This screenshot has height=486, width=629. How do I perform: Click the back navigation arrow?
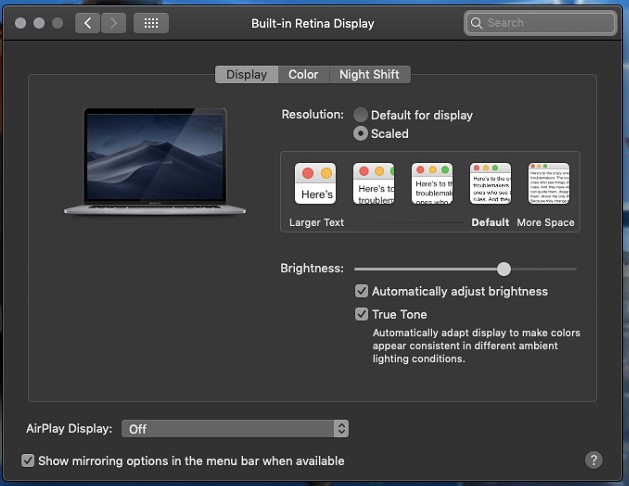click(x=88, y=22)
